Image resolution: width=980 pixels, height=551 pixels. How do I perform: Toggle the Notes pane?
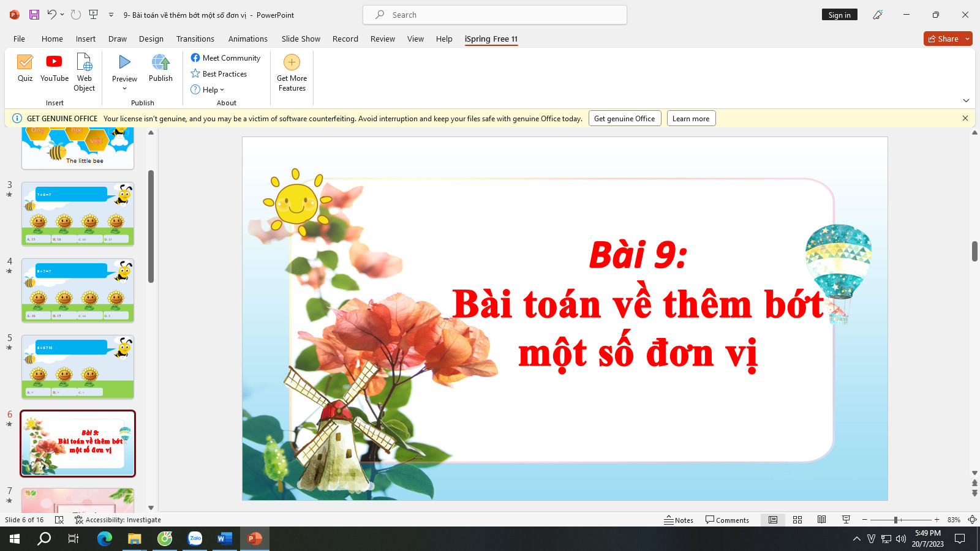(x=679, y=520)
